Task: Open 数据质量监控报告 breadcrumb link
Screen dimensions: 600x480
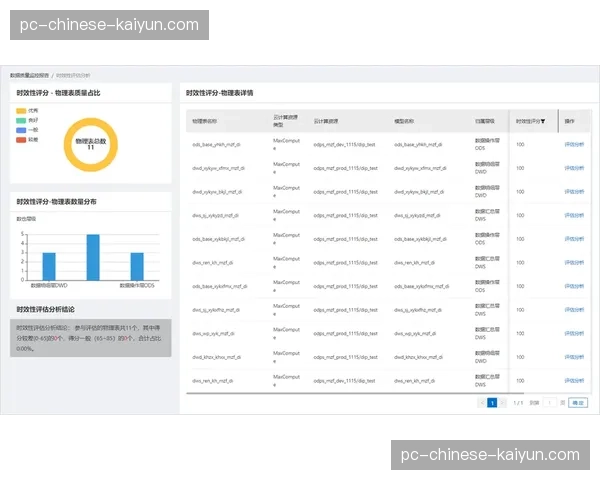Action: tap(29, 75)
